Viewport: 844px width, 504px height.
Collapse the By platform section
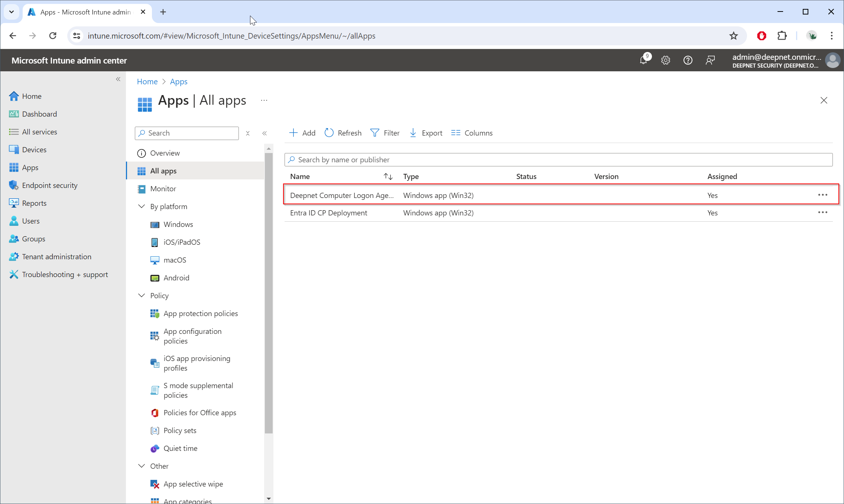click(x=142, y=207)
